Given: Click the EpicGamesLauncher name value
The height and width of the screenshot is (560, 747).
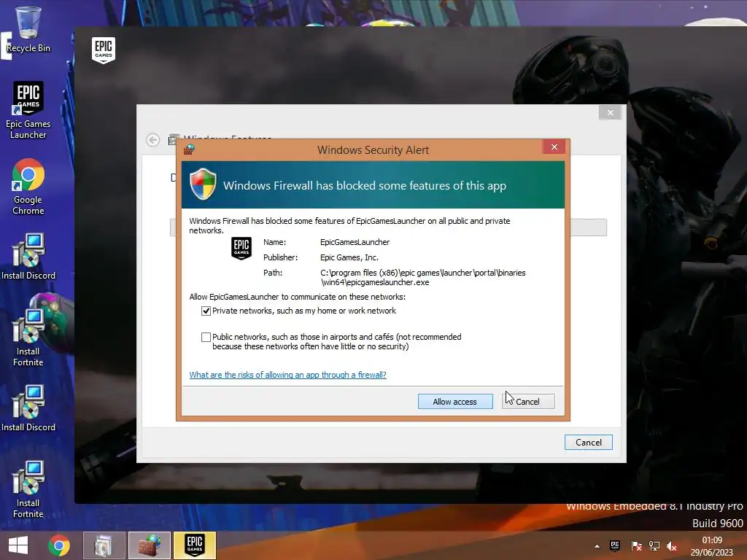Looking at the screenshot, I should pyautogui.click(x=355, y=242).
